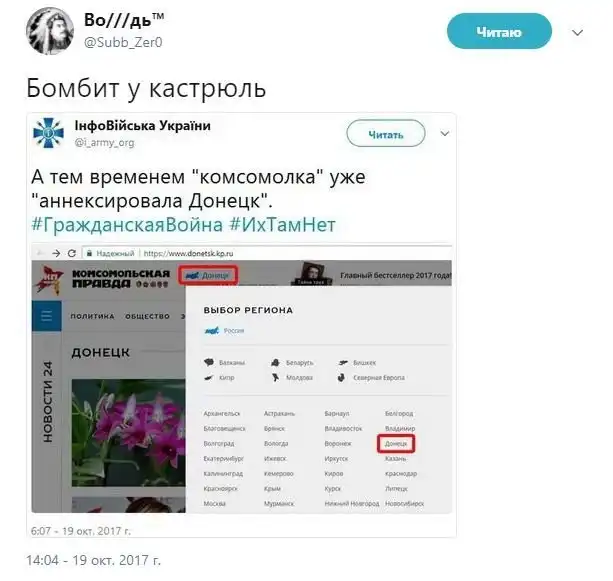Open the ОБЩЕСТВО menu section
Image resolution: width=613 pixels, height=581 pixels.
point(147,316)
